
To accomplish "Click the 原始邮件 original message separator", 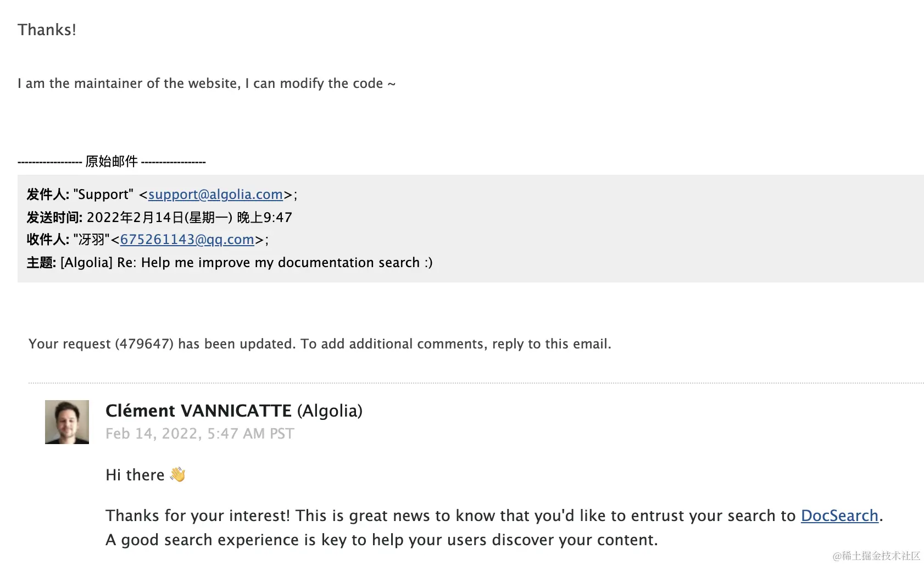I will point(112,162).
